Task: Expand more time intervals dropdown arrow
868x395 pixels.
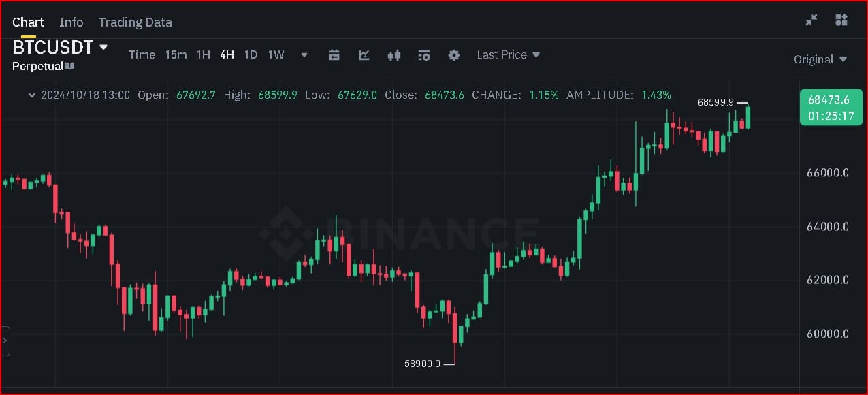Action: [304, 55]
